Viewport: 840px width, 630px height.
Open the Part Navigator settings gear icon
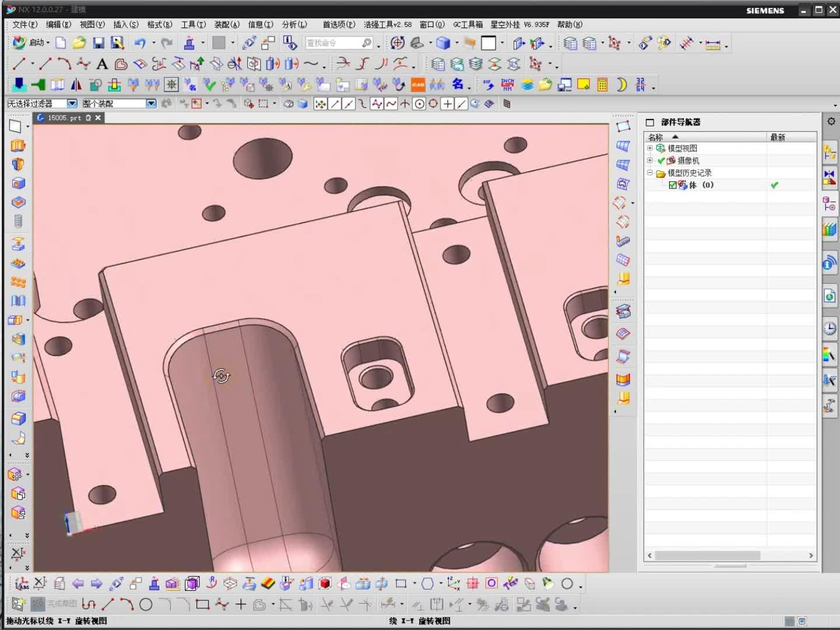pos(831,121)
